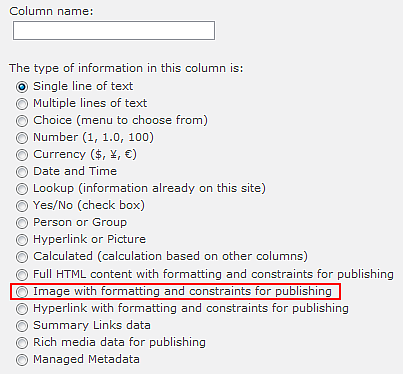Select Image with formatting and constraints option
403x374 pixels.
(x=22, y=292)
